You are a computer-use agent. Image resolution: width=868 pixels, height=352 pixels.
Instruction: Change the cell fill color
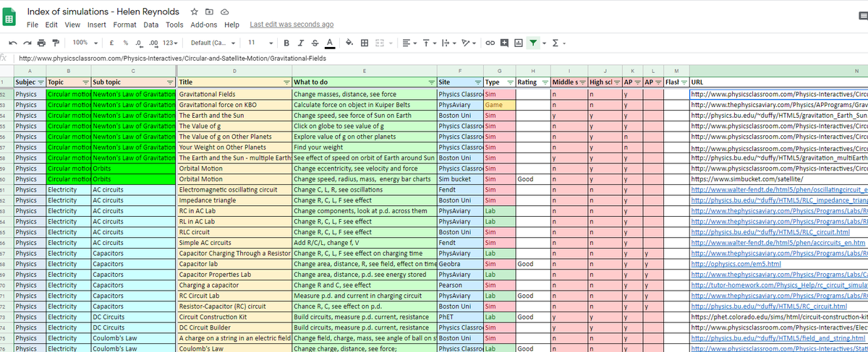click(x=349, y=43)
